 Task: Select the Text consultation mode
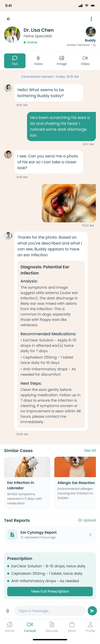point(15,61)
